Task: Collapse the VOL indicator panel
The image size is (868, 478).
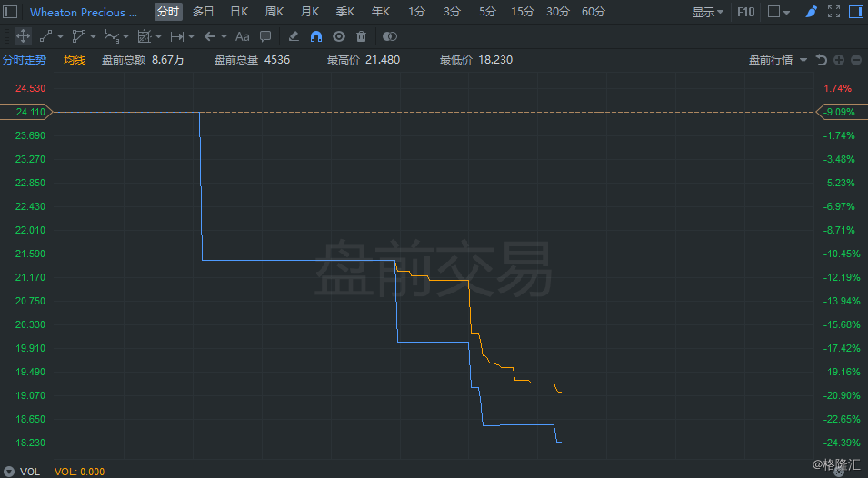Action: [x=9, y=472]
